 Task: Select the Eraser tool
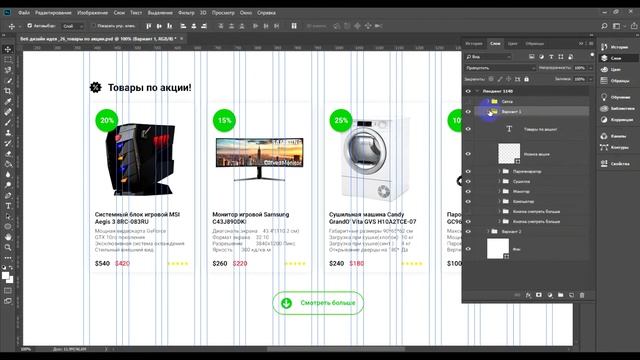point(8,153)
